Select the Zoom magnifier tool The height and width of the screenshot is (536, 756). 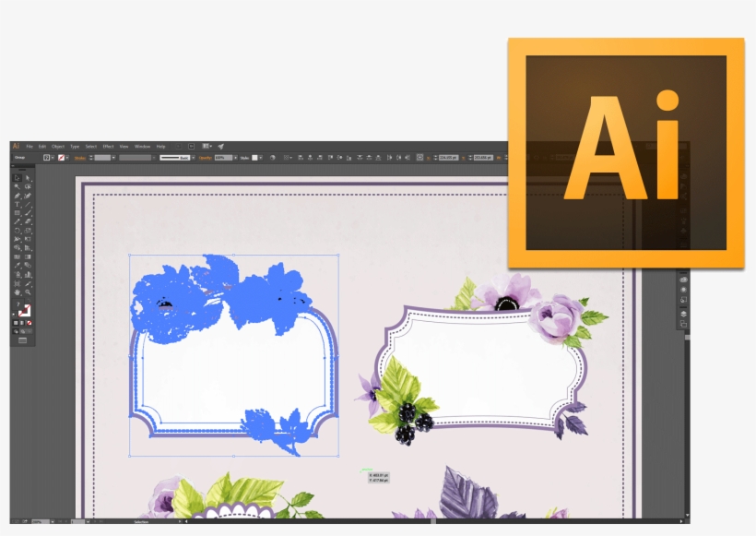coord(28,292)
